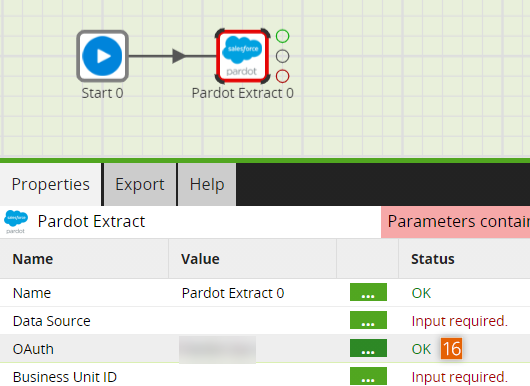Click the gray unconditional output connector

[282, 56]
